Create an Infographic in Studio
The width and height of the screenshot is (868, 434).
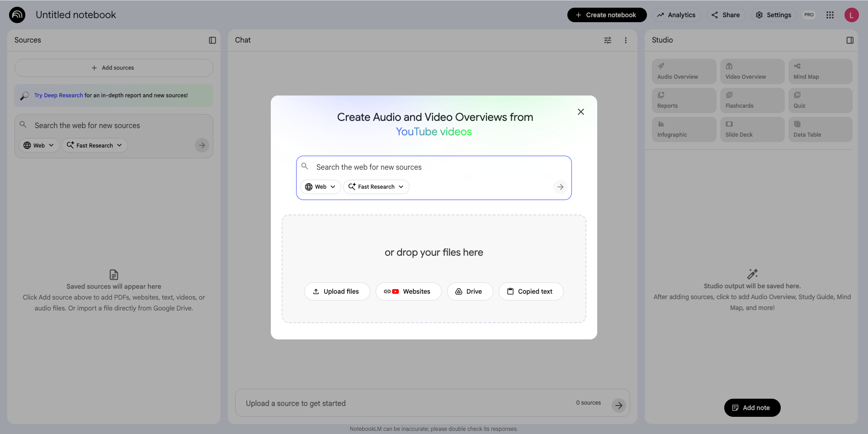click(683, 129)
